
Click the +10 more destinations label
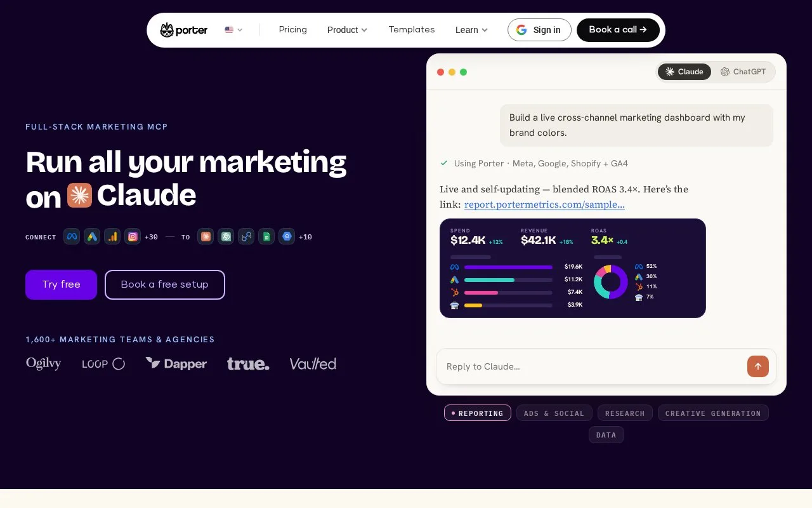[305, 237]
